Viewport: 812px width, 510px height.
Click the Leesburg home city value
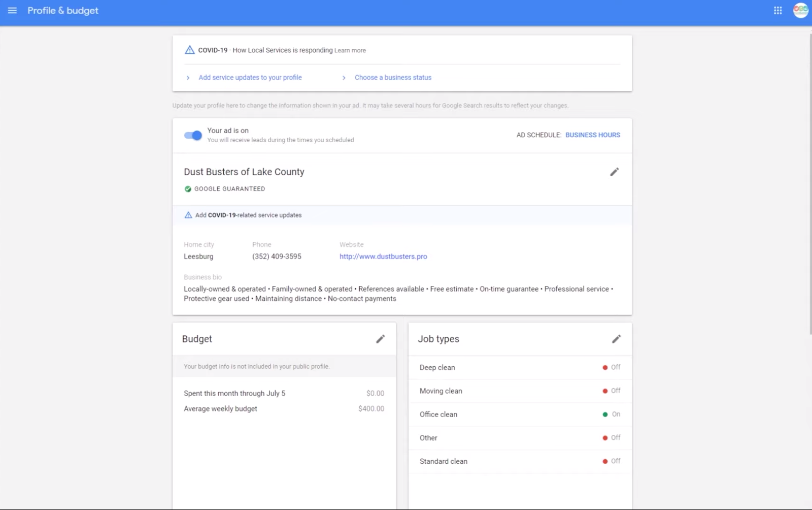[x=198, y=257]
